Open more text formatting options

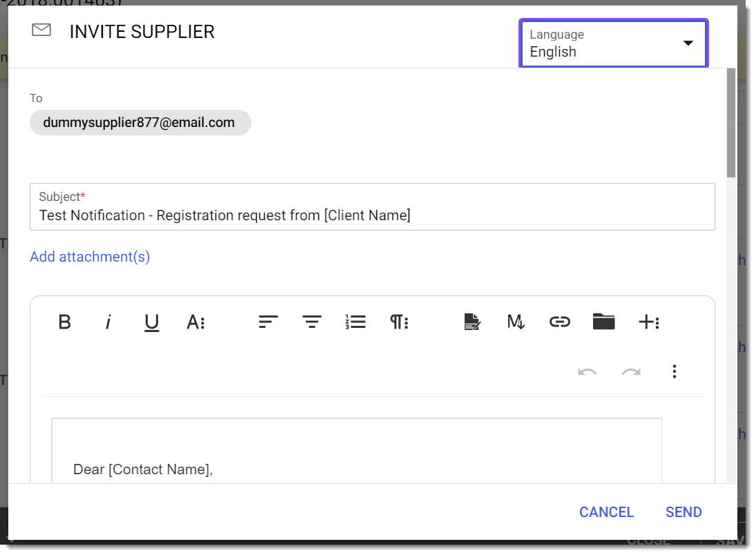click(x=195, y=322)
